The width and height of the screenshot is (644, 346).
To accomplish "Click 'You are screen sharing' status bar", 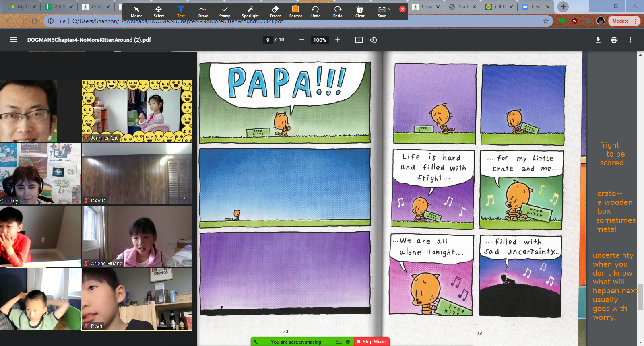I will pyautogui.click(x=296, y=342).
